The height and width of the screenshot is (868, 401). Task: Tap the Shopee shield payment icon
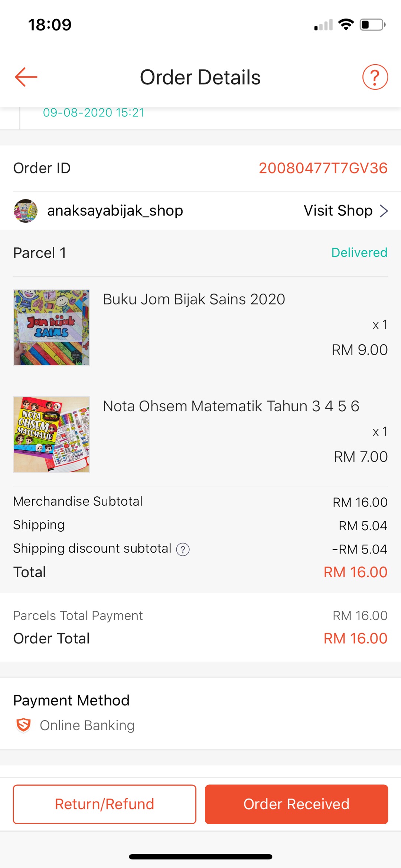[23, 725]
